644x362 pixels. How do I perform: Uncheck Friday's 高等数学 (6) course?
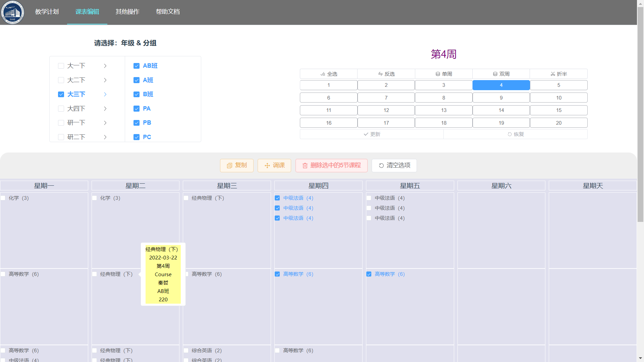(369, 274)
